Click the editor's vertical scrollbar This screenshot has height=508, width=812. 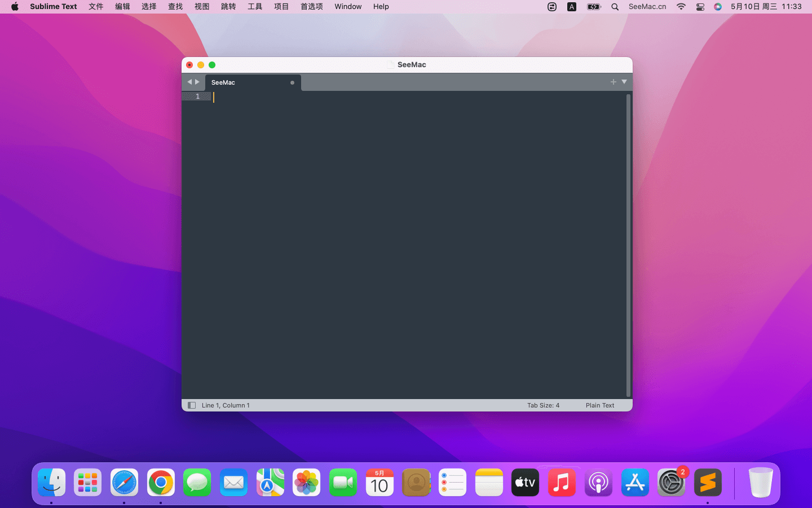coord(628,246)
